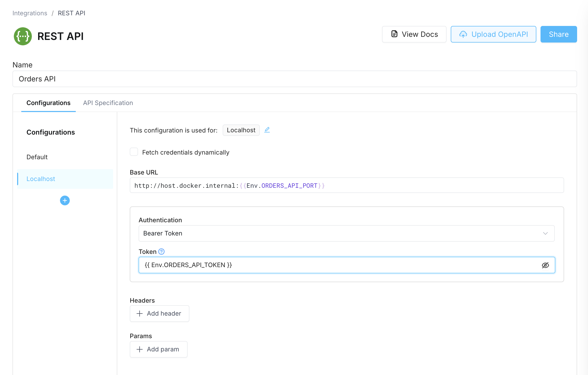This screenshot has height=375, width=588.
Task: Click the Upload OpenAPI button
Action: click(x=493, y=34)
